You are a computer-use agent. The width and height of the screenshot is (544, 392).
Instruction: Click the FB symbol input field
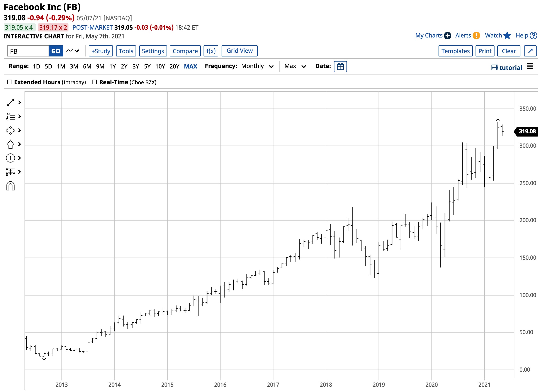(28, 51)
